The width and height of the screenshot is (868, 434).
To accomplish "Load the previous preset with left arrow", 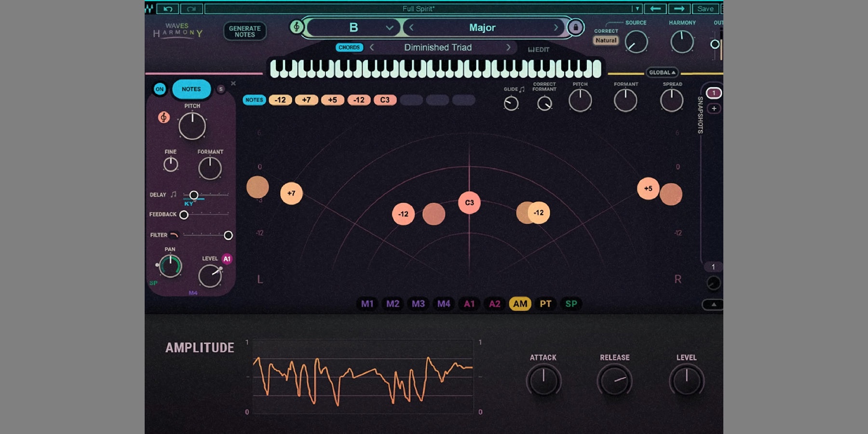I will tap(655, 9).
